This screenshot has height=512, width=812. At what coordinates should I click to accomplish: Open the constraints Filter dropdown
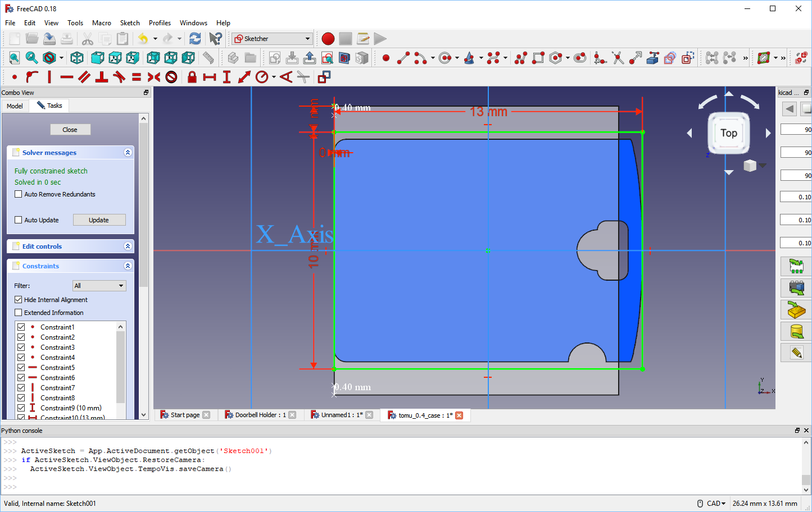[x=99, y=286]
